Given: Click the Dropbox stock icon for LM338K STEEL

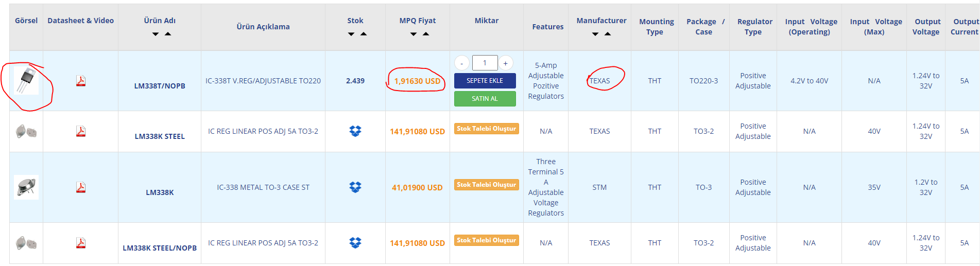Looking at the screenshot, I should coord(355,131).
